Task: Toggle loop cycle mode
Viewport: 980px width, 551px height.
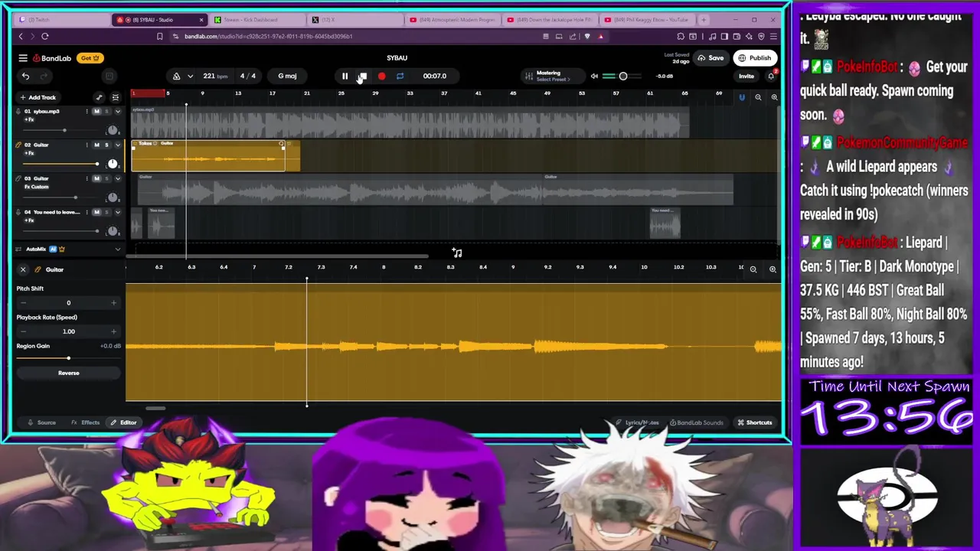Action: point(400,76)
